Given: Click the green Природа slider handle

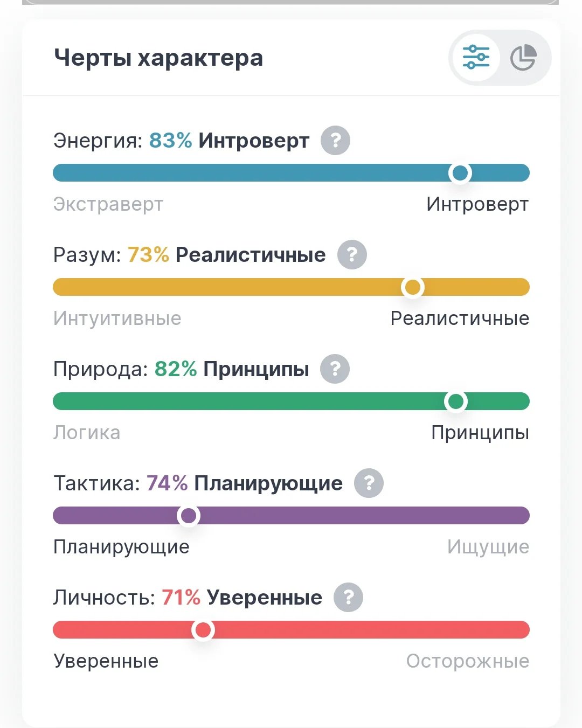Looking at the screenshot, I should point(456,401).
